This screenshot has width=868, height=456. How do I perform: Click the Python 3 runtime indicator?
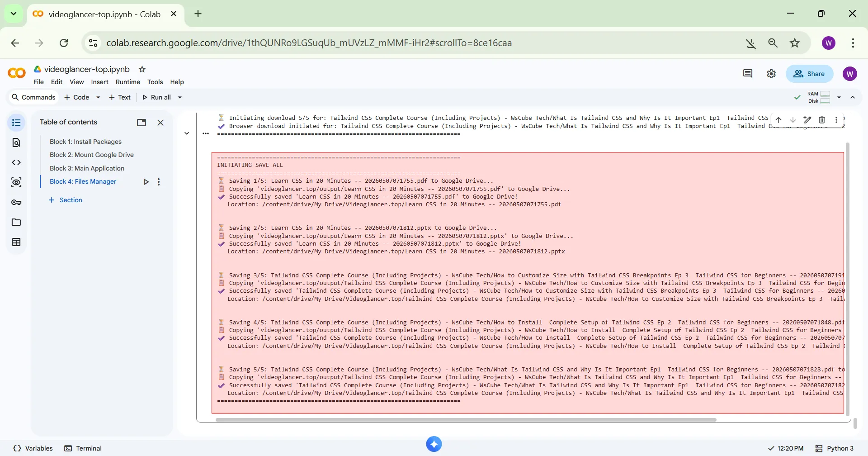(835, 448)
